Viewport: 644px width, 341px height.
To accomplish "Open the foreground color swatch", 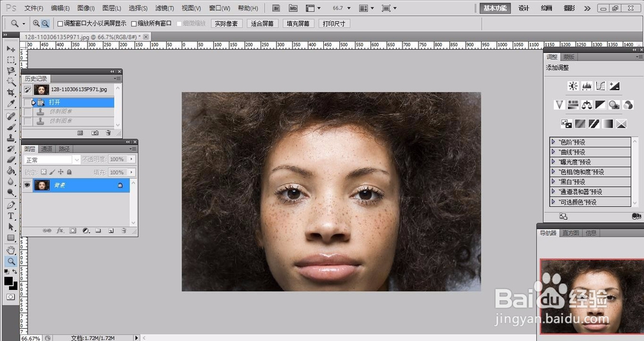I will (x=8, y=281).
